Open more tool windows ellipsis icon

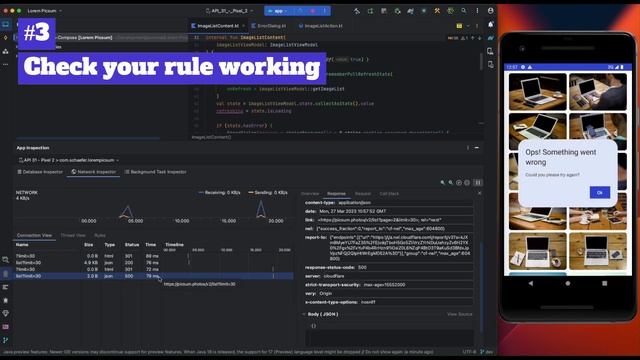click(6, 64)
